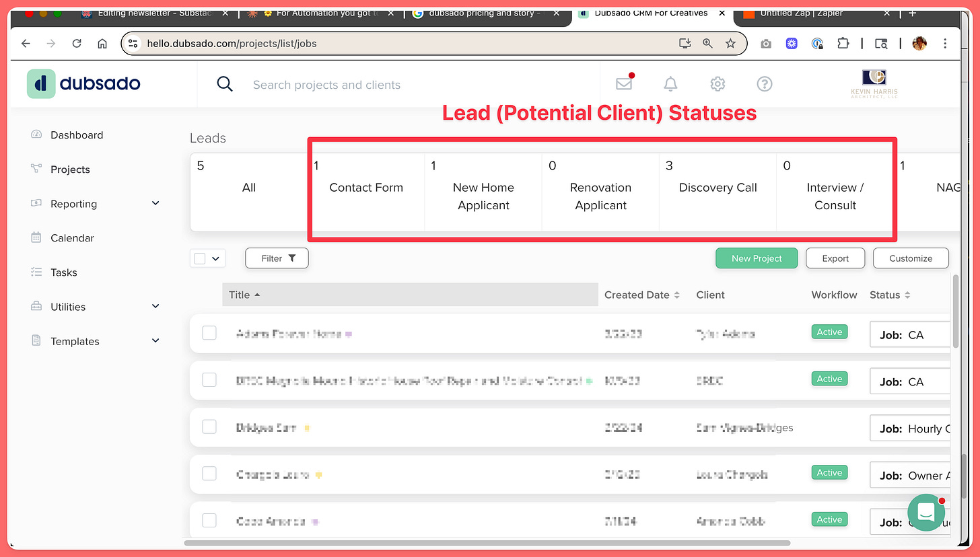Click the browser forward arrow

pos(51,44)
